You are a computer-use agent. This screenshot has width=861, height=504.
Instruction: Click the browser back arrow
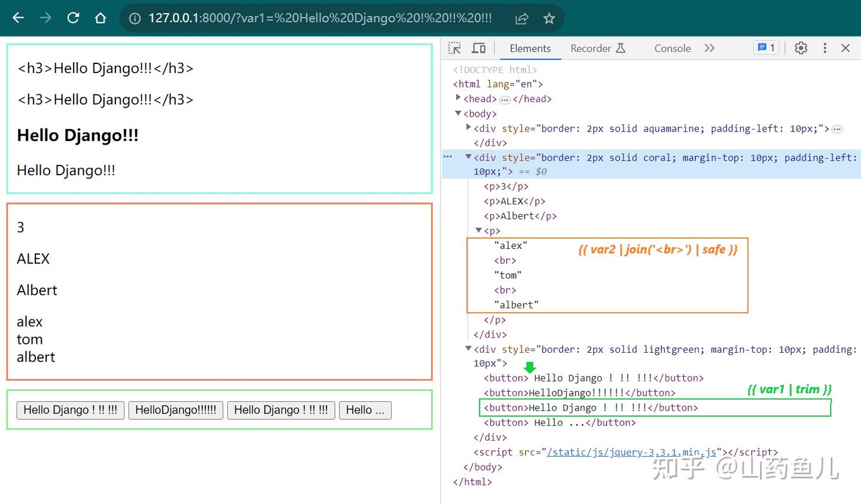[x=19, y=18]
